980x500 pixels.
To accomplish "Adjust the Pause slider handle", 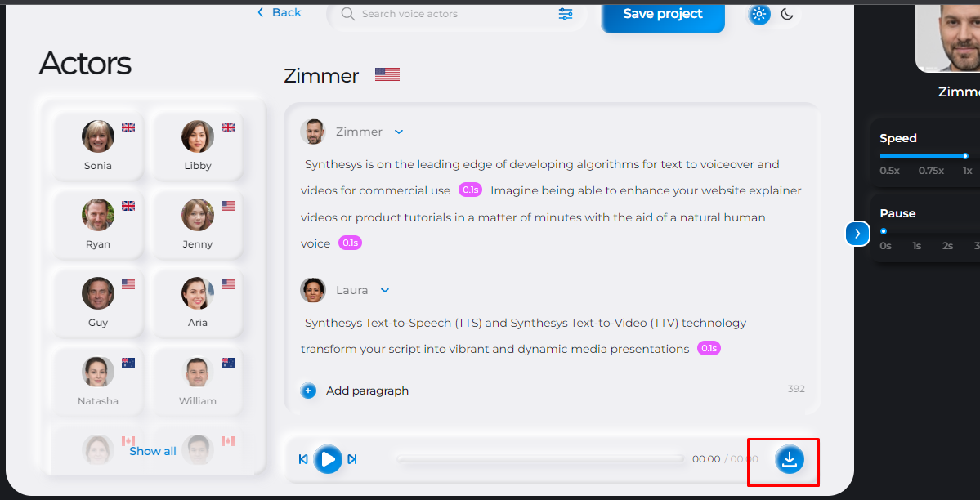I will click(883, 231).
